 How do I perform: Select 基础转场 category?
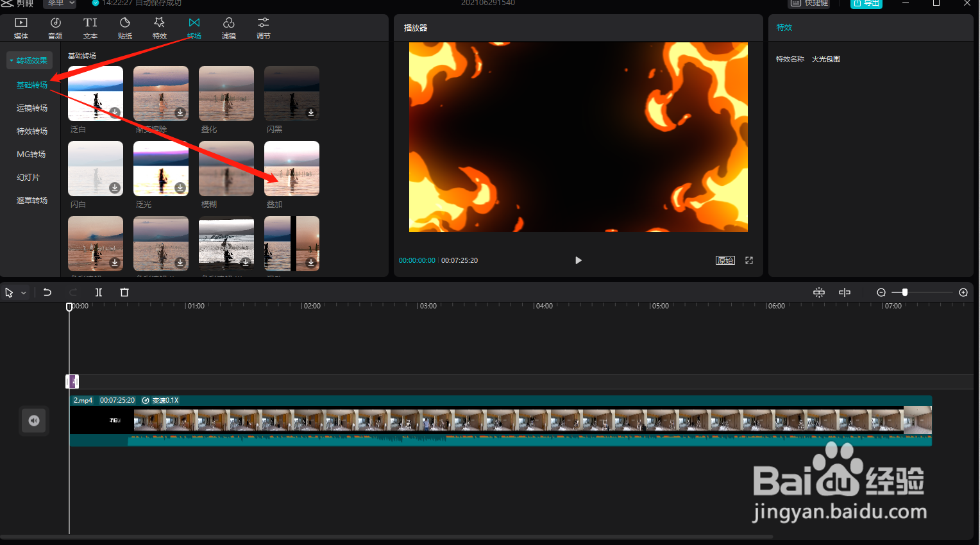point(32,85)
